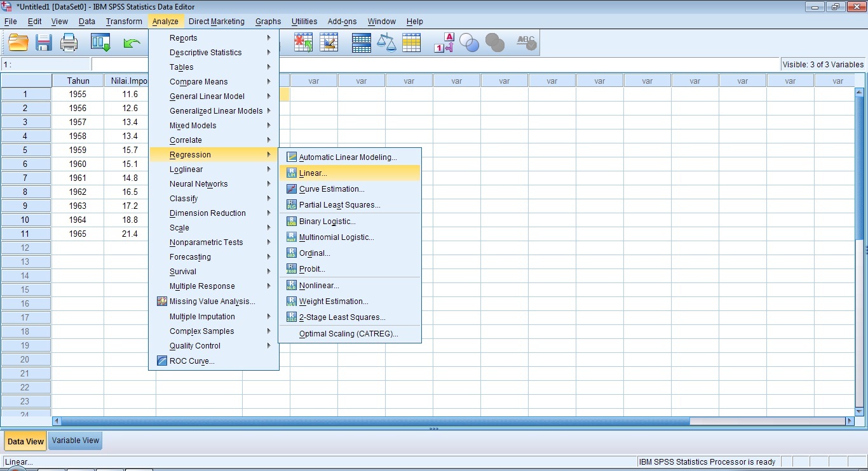Open the Neural Networks menu item

point(214,184)
